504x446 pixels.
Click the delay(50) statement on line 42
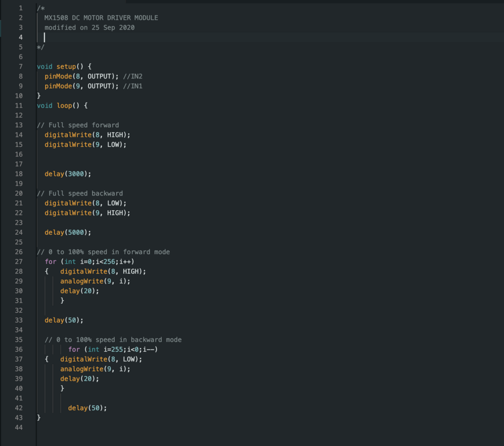click(87, 408)
